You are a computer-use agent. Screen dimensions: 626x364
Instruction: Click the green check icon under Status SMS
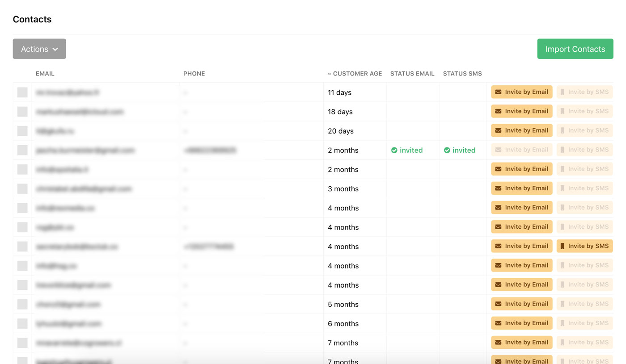click(x=447, y=151)
